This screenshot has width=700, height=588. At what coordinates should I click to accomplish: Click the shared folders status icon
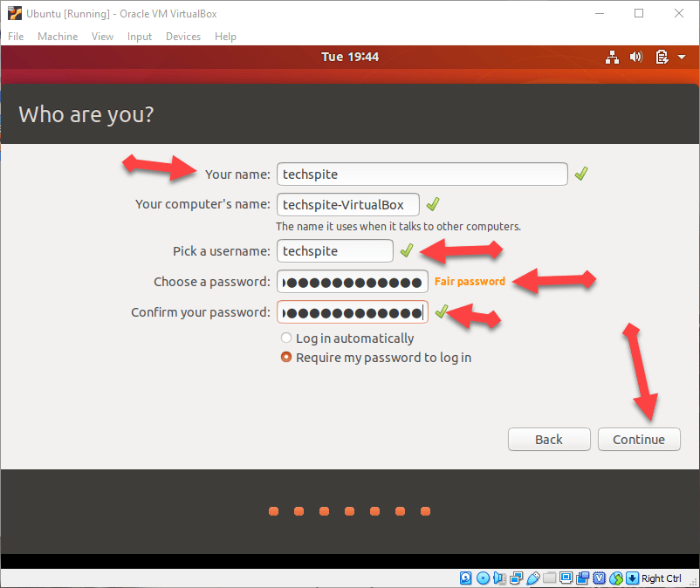(x=549, y=578)
